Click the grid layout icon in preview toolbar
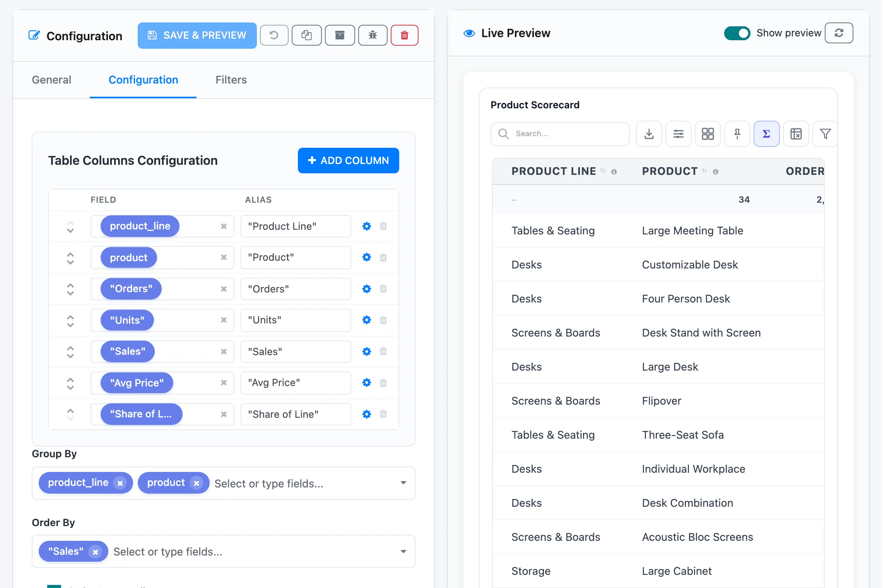Image resolution: width=882 pixels, height=588 pixels. 708,134
